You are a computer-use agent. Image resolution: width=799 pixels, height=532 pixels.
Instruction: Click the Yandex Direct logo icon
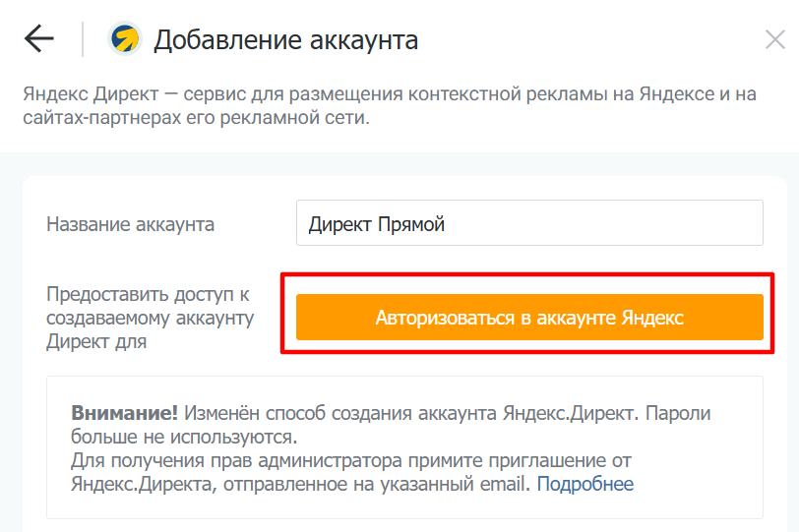pos(124,39)
